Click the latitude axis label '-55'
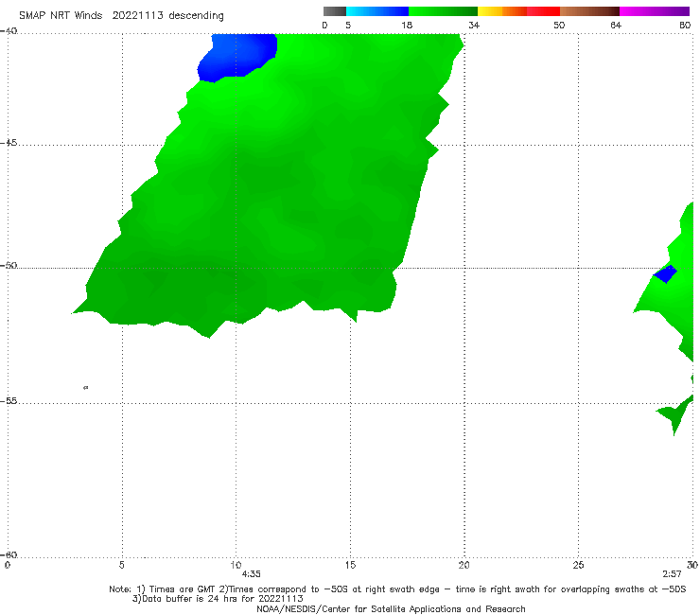Viewport: 700px width, 615px height. pyautogui.click(x=9, y=401)
